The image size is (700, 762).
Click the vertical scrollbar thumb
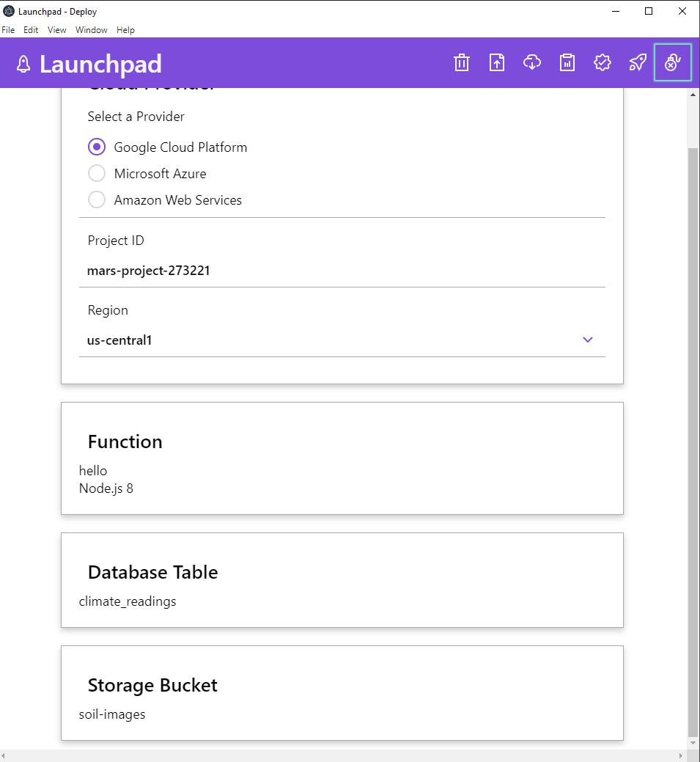tap(693, 442)
